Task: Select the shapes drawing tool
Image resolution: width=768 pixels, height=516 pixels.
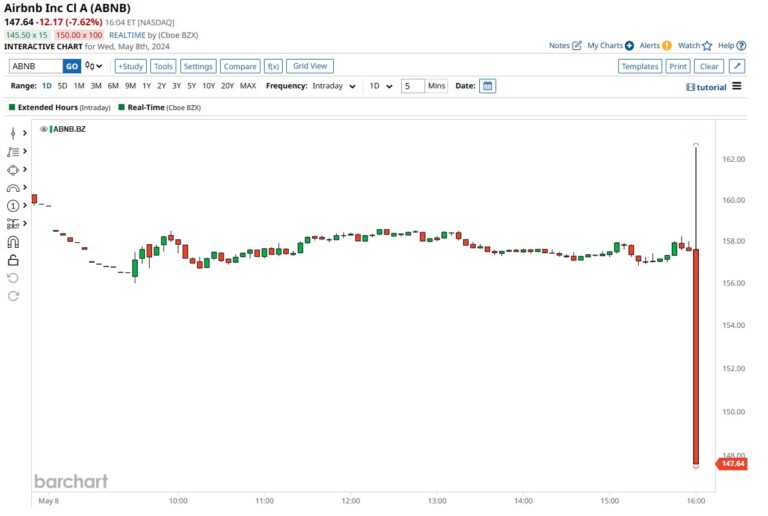Action: [x=13, y=170]
